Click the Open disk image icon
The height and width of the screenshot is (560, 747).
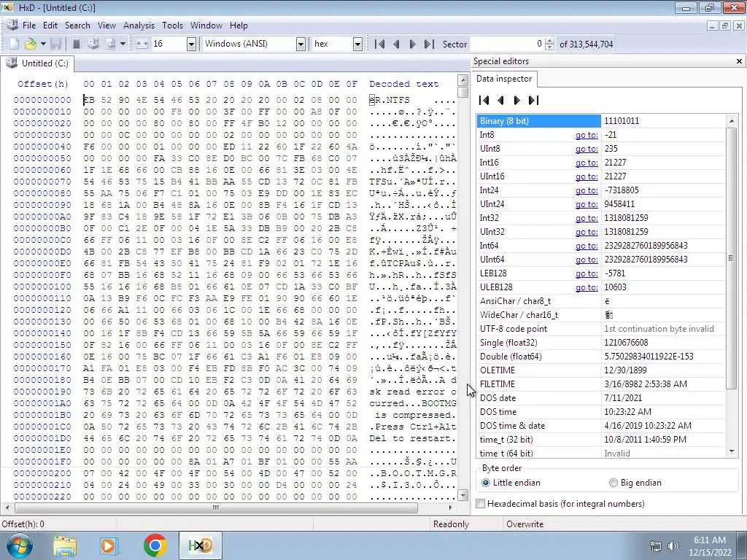coord(111,44)
